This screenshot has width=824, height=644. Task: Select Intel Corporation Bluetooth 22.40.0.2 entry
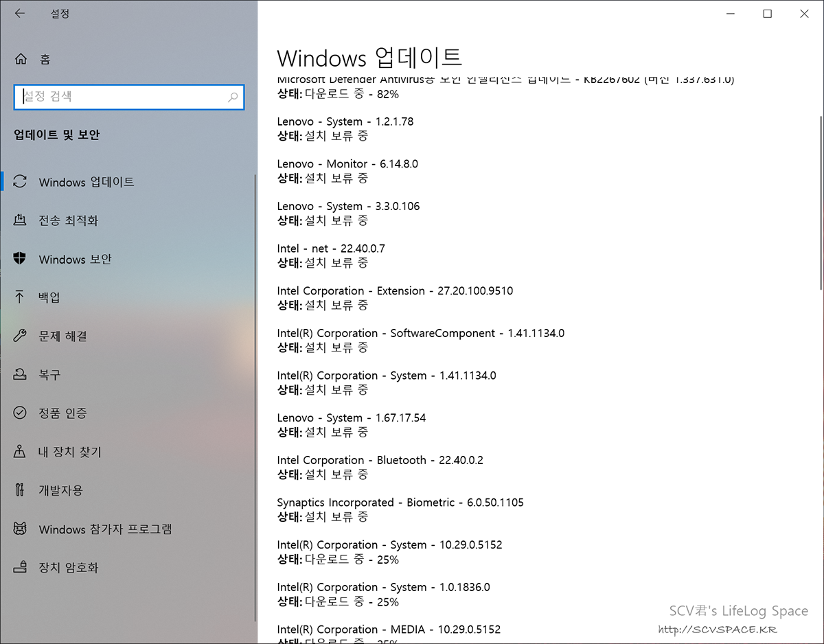[380, 460]
